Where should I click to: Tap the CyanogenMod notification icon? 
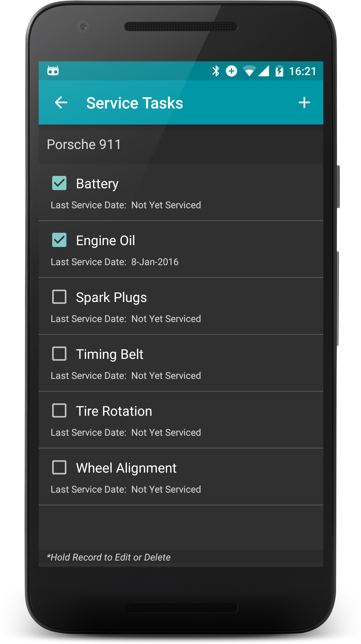click(53, 71)
